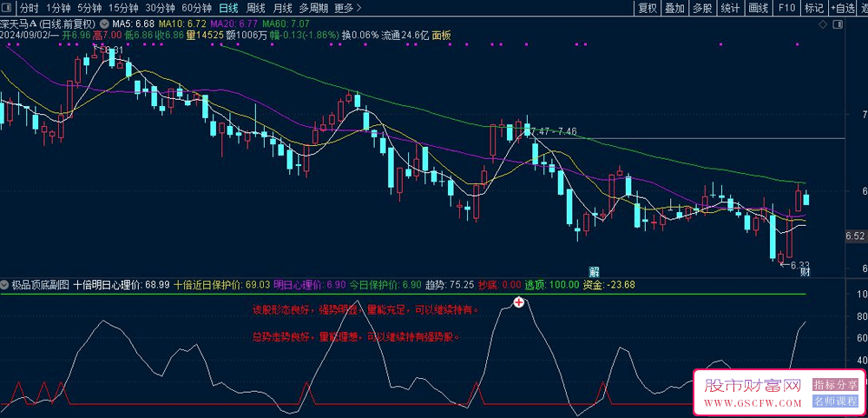Switch to the 周线 weekly tab

[256, 8]
